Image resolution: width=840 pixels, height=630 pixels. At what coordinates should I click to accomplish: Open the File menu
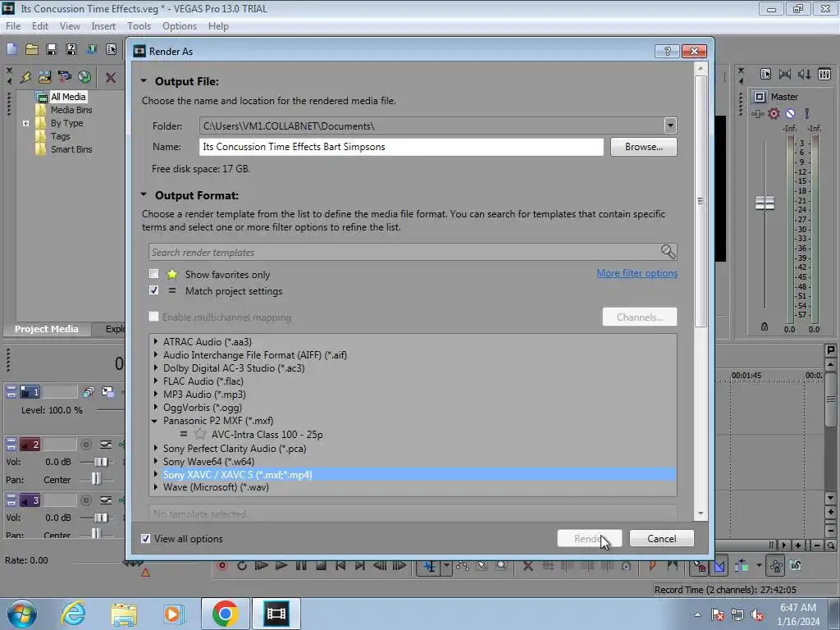tap(13, 25)
